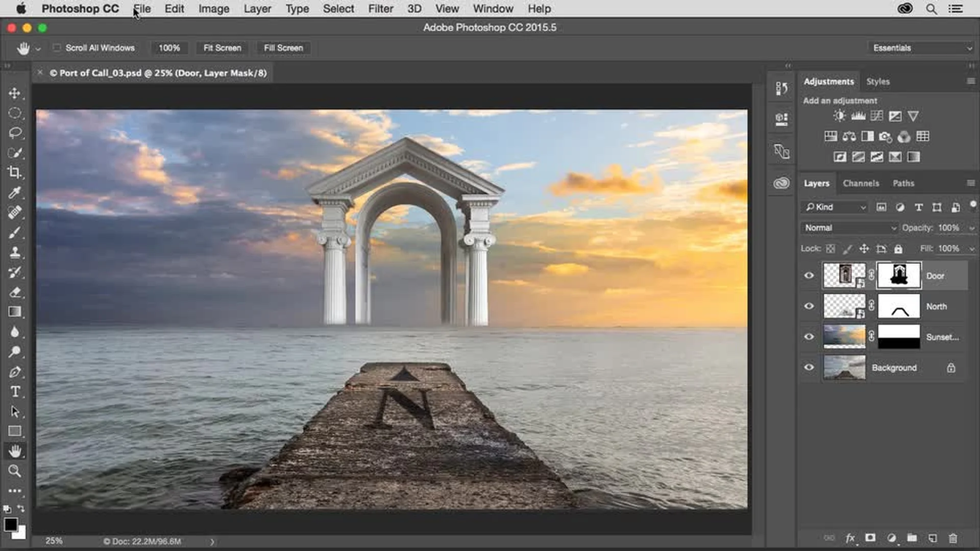Switch to the Channels tab

coord(861,183)
